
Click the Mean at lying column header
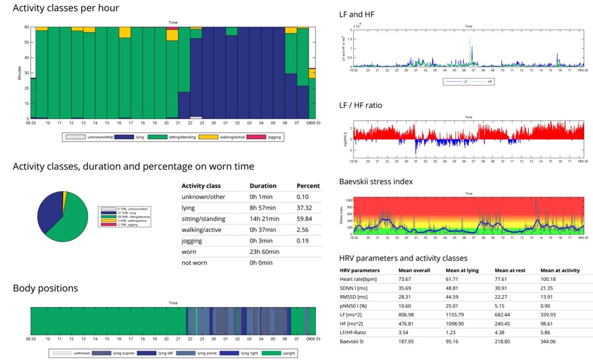(462, 270)
